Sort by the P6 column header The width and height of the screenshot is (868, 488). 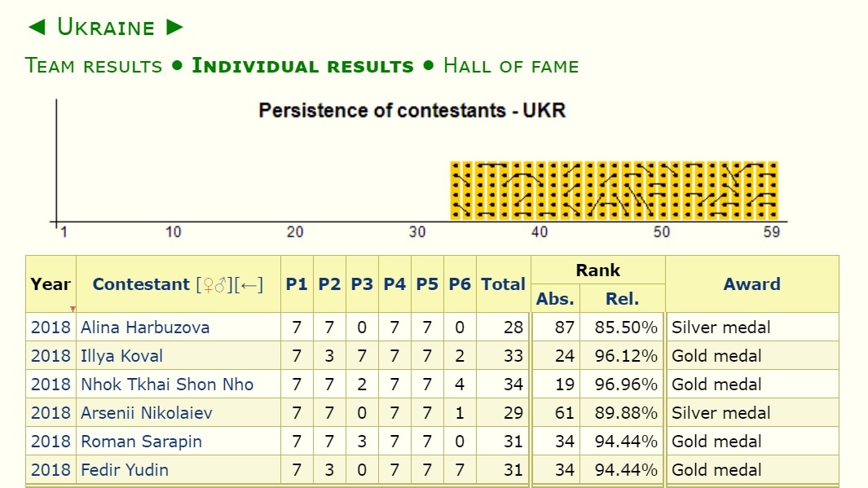coord(460,284)
